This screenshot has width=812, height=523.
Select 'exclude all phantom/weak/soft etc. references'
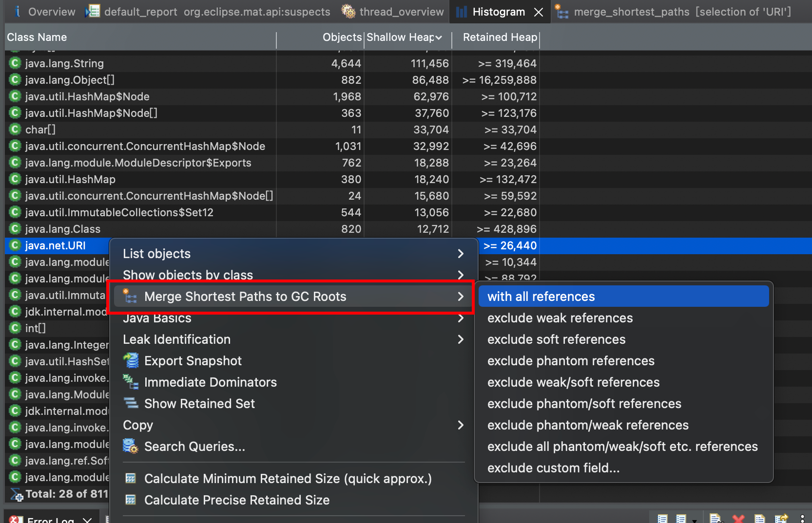pyautogui.click(x=624, y=447)
